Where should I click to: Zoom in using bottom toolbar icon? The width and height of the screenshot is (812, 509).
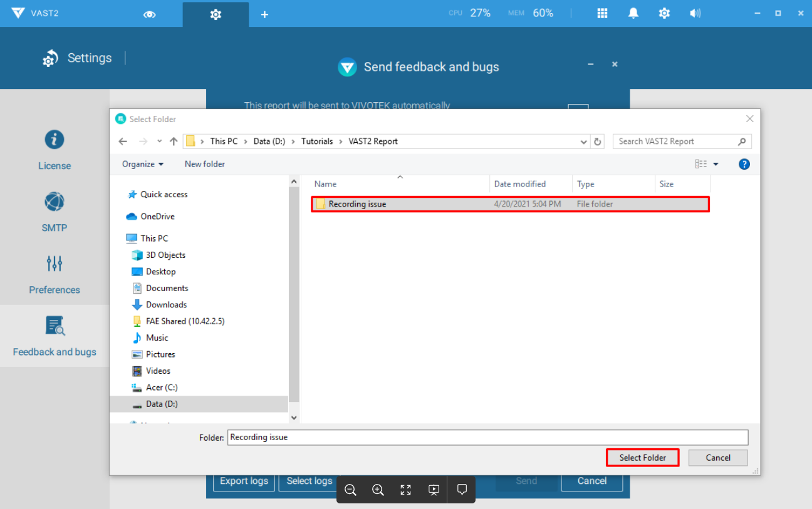coord(378,490)
